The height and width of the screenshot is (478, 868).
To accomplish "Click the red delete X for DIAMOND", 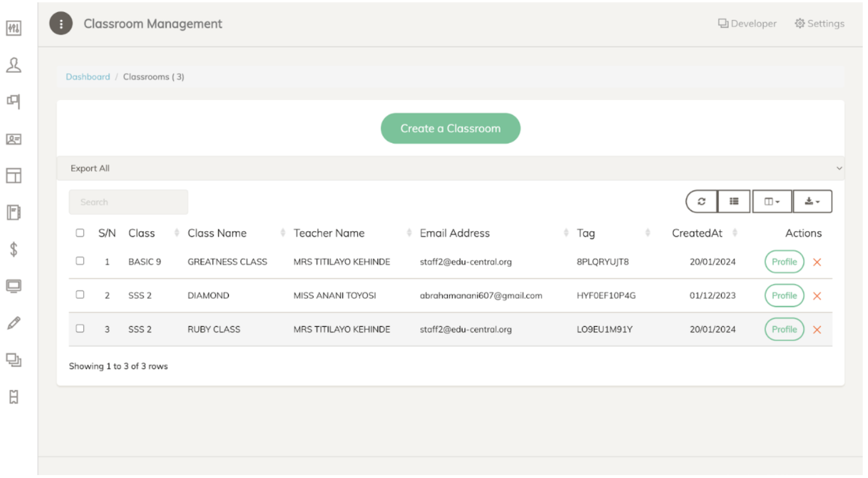I will (x=817, y=296).
